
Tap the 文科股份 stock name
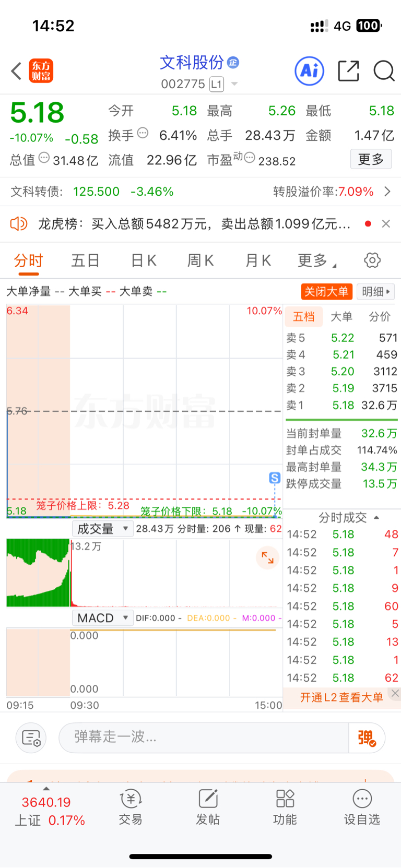192,63
